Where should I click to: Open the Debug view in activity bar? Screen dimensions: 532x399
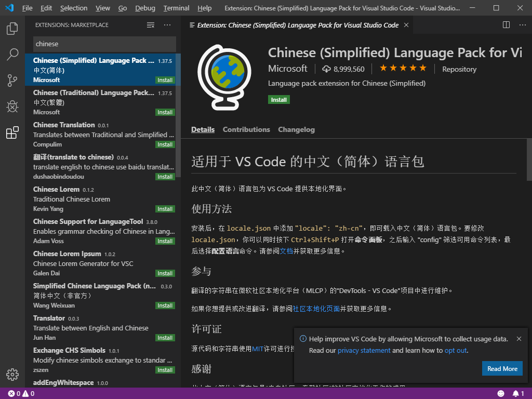pos(12,107)
